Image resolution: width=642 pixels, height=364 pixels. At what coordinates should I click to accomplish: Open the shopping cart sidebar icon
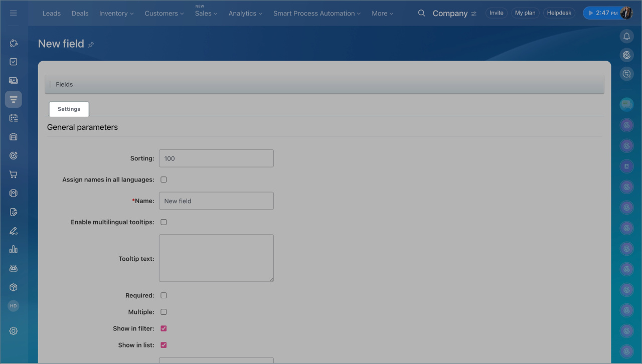[14, 174]
